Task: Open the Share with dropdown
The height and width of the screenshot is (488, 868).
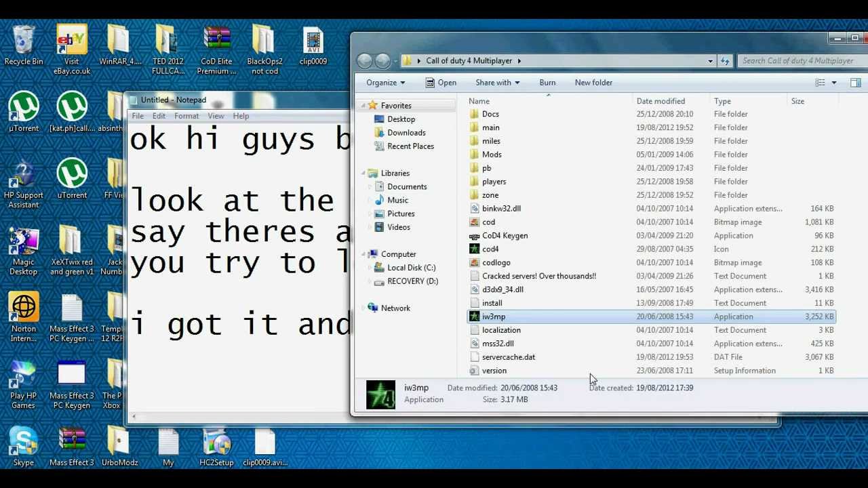Action: [x=498, y=83]
